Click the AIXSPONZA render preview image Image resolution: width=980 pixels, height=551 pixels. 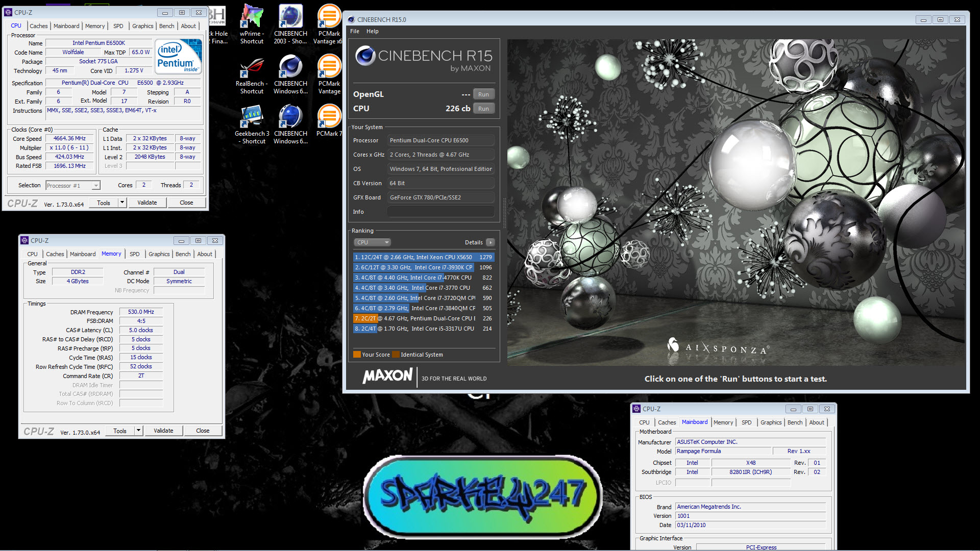736,203
